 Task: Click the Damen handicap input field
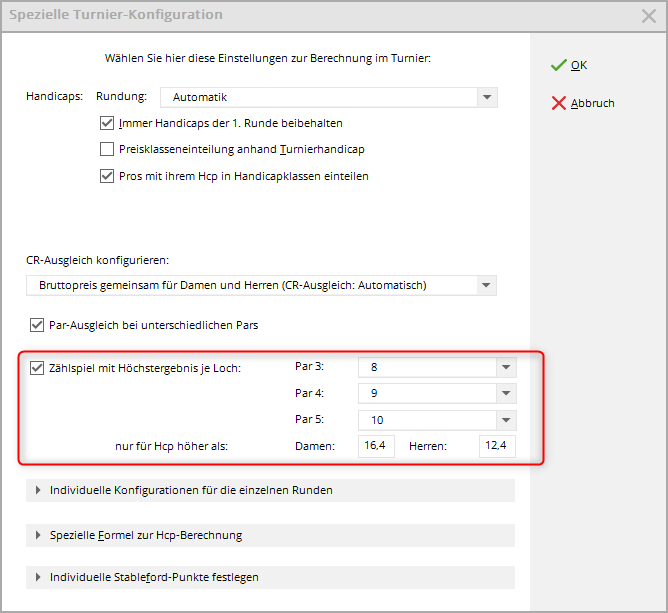pos(377,446)
